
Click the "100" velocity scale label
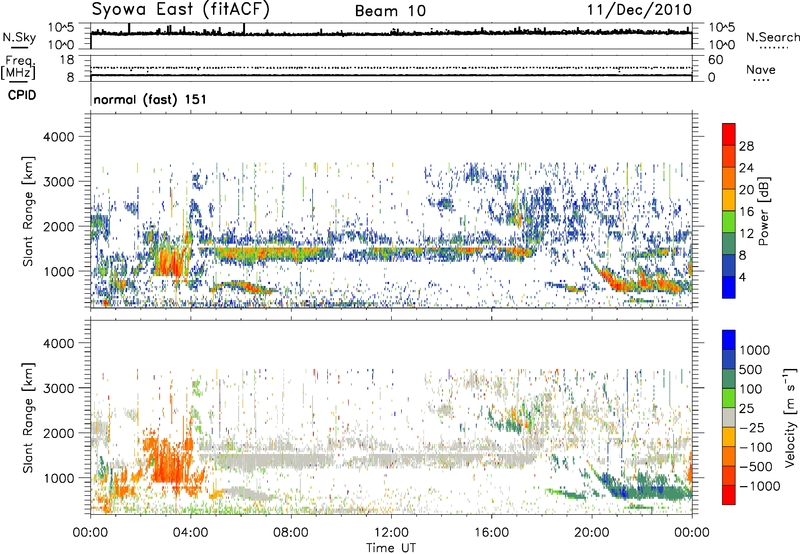click(751, 389)
